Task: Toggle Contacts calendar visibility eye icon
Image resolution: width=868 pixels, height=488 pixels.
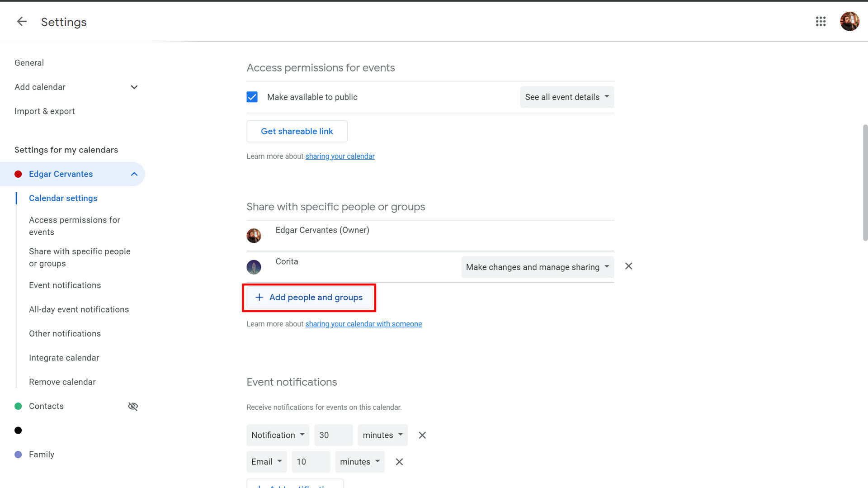Action: click(133, 406)
